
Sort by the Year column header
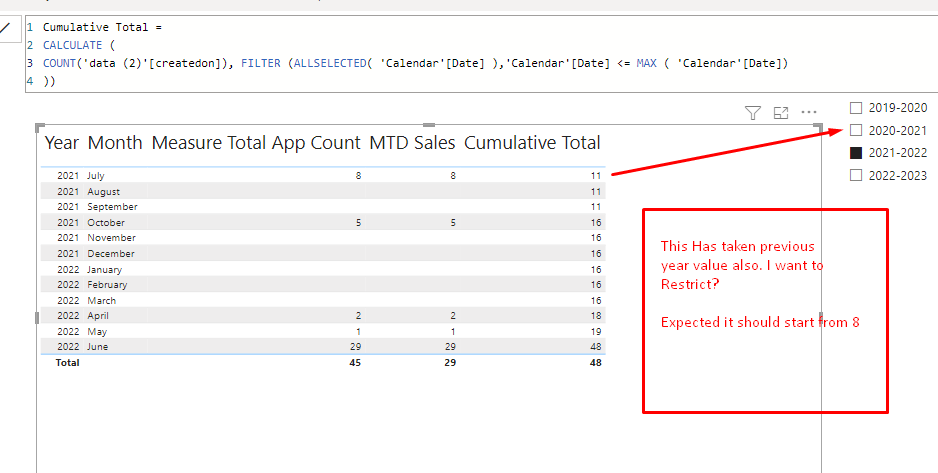coord(62,143)
